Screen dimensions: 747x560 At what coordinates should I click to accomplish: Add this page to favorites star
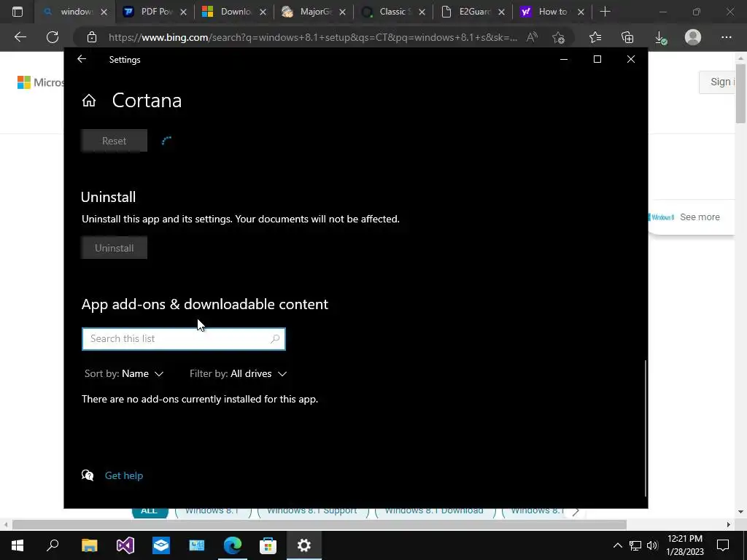558,37
